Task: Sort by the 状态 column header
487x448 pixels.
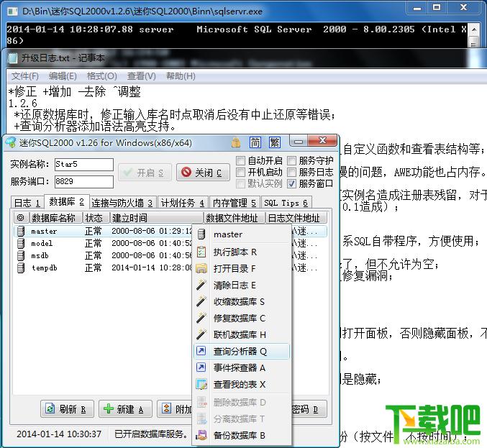Action: pyautogui.click(x=96, y=218)
